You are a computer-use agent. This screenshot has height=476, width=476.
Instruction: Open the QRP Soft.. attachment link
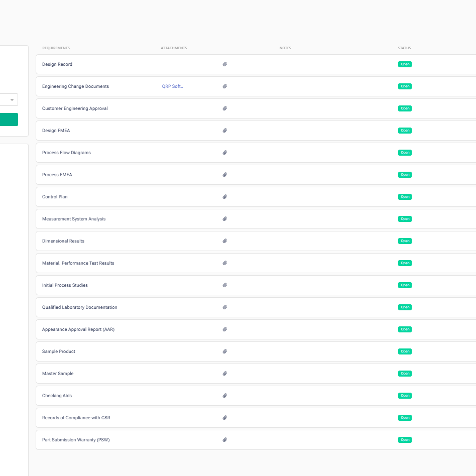[172, 86]
